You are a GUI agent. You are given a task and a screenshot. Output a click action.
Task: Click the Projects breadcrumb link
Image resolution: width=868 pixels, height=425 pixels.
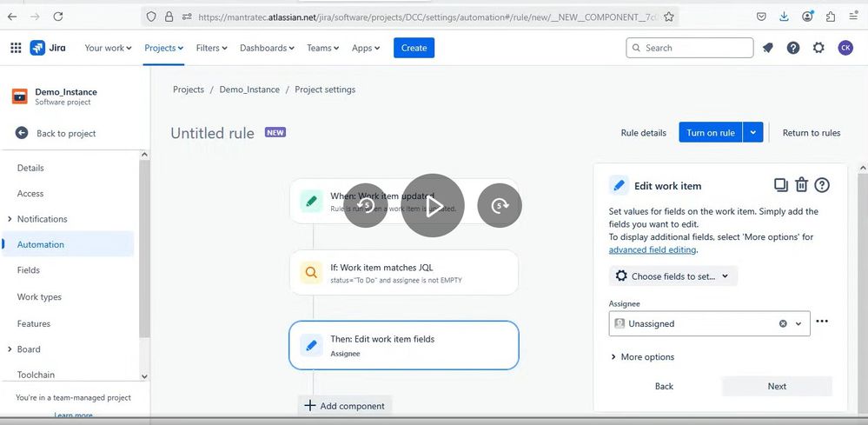(x=189, y=90)
